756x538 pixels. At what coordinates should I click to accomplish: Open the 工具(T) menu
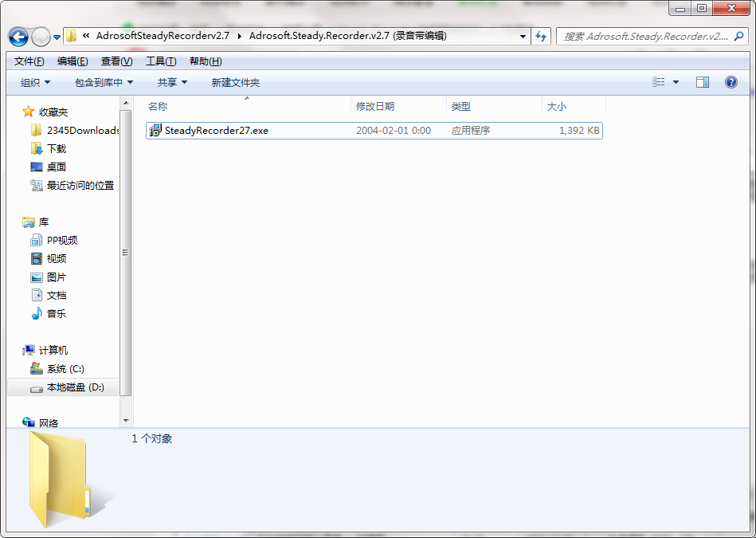point(161,61)
